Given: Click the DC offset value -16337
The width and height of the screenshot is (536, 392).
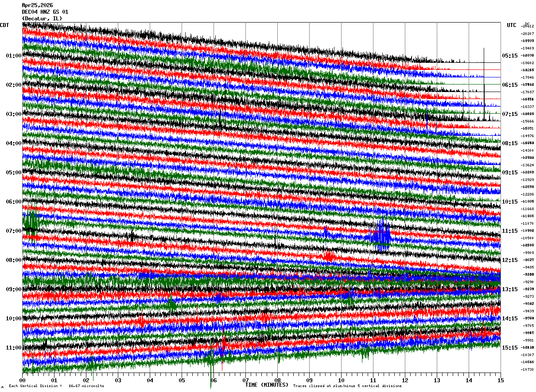Looking at the screenshot, I should pyautogui.click(x=528, y=107).
